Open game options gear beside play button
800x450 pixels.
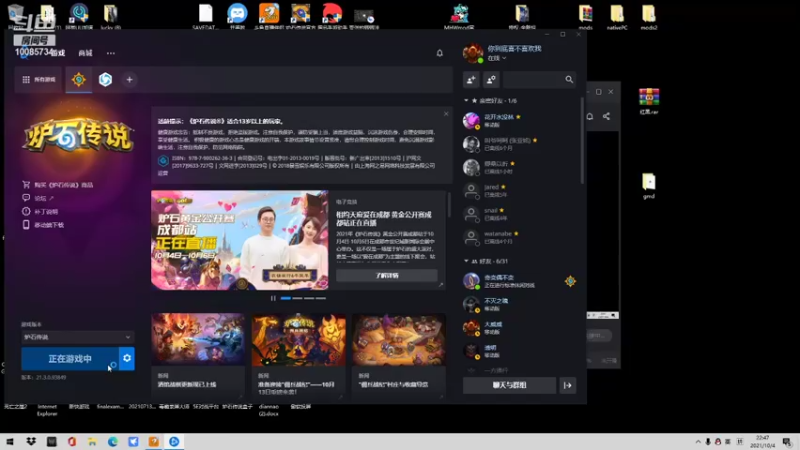click(127, 359)
